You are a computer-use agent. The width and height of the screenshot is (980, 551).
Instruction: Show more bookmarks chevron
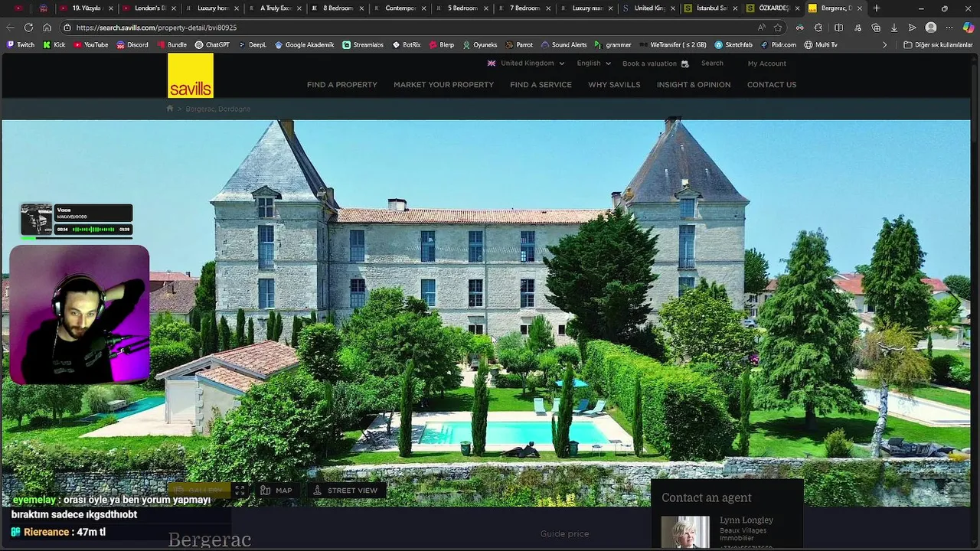click(x=885, y=45)
